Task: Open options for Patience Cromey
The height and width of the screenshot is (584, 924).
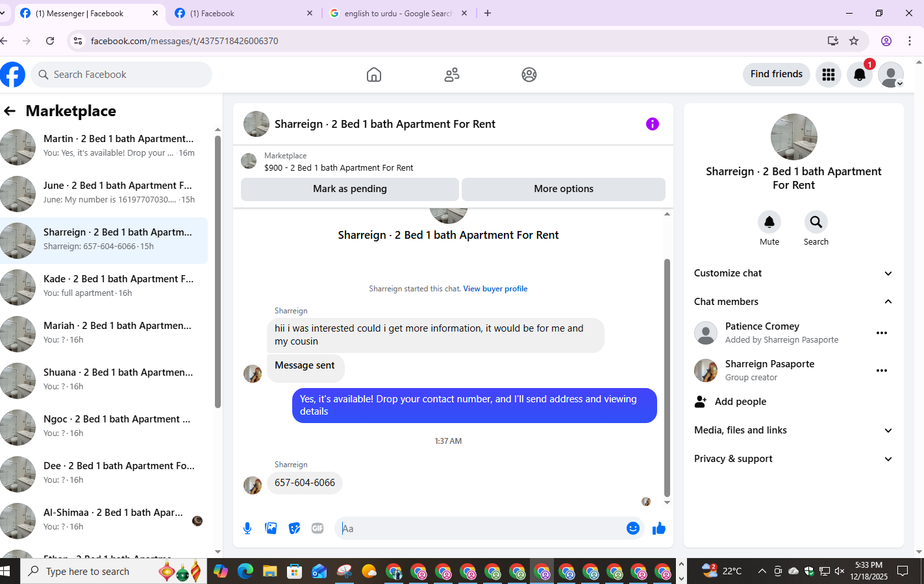Action: 882,333
